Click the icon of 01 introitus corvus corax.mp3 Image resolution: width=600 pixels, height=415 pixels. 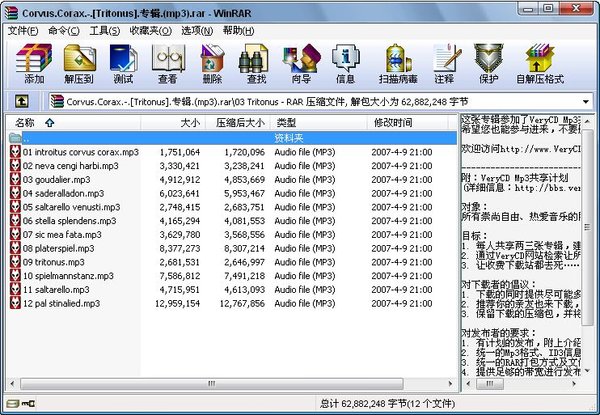click(15, 152)
